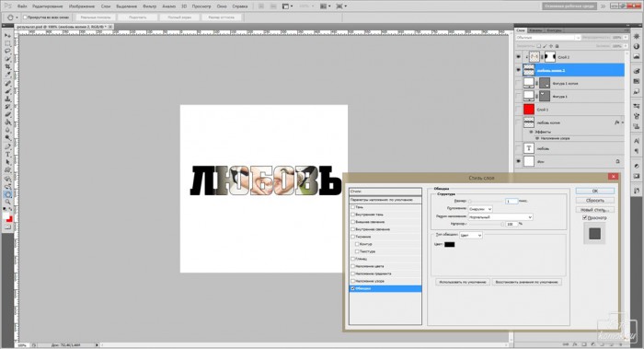Open the layer opacity dropdown arrow
644x349 pixels.
626,38
